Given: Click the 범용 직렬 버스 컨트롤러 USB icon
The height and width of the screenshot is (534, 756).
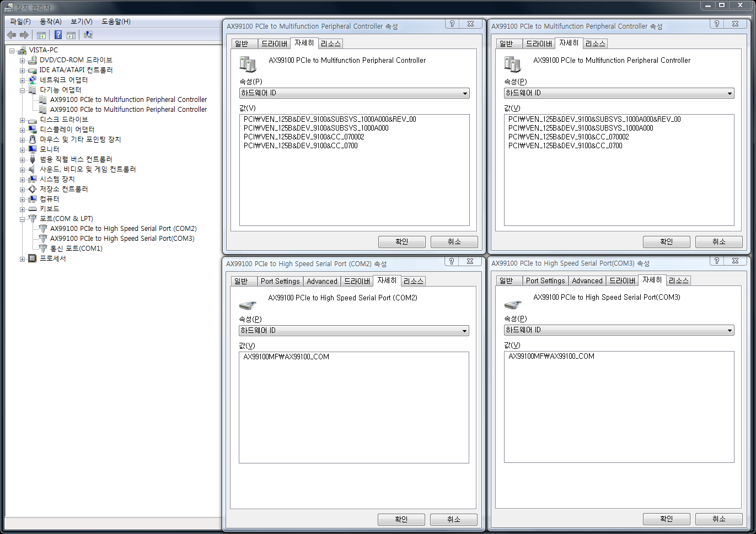Looking at the screenshot, I should click(x=33, y=159).
